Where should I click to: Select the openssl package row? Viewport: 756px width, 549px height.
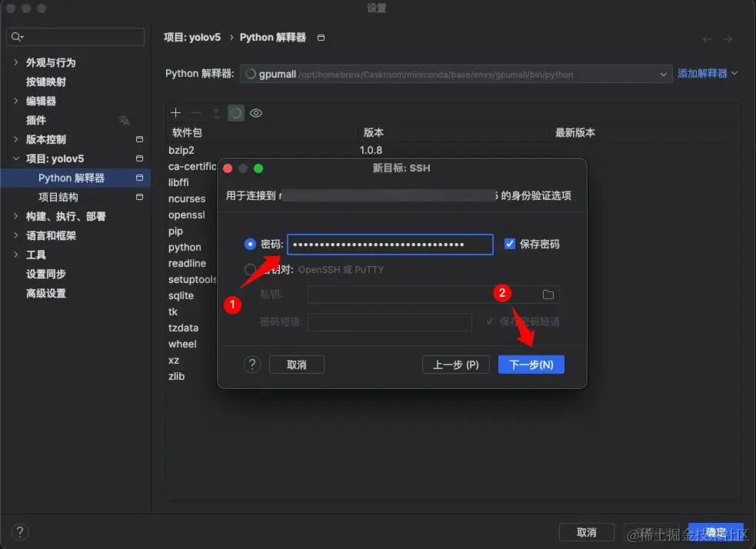187,215
